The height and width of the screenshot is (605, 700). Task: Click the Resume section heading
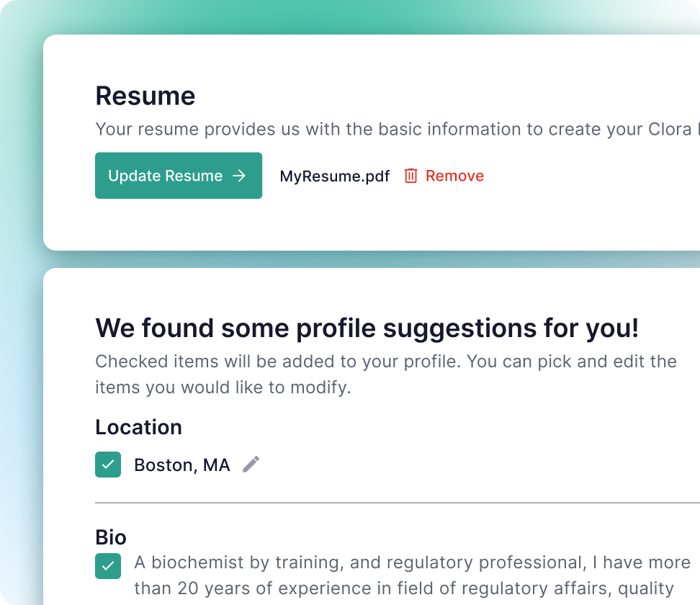pos(145,96)
